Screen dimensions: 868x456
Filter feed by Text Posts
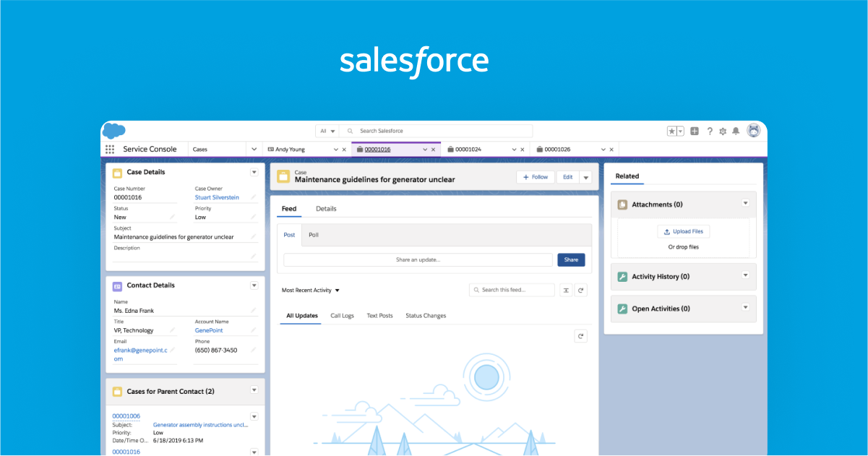click(380, 316)
